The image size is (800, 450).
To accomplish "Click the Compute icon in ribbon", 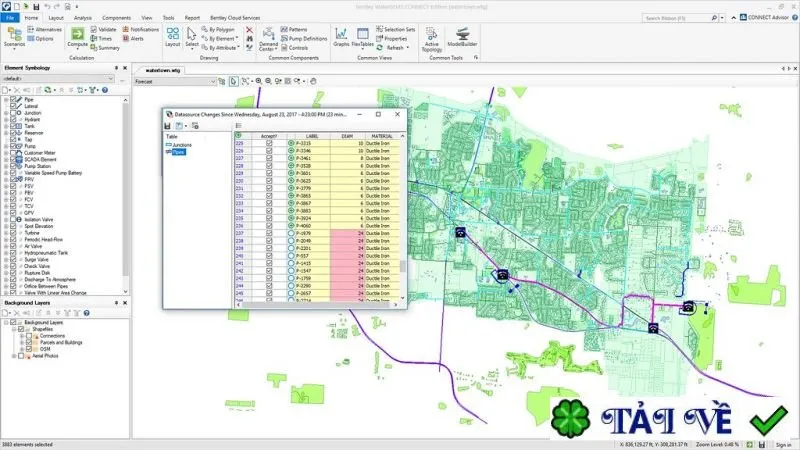I will pos(78,35).
